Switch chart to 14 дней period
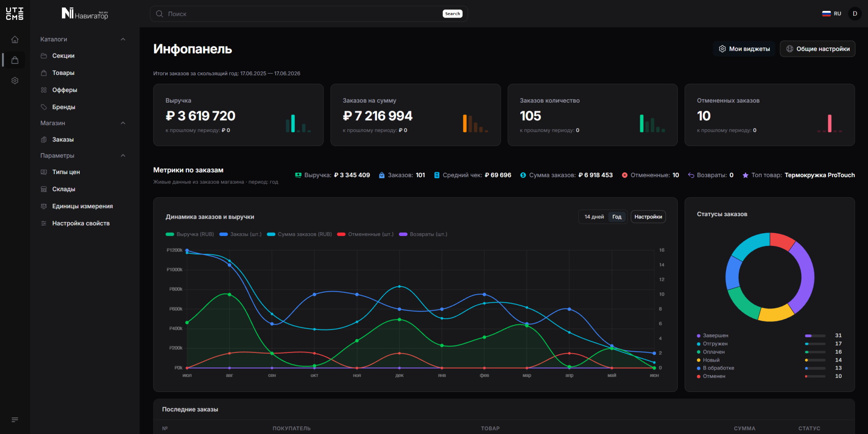The width and height of the screenshot is (868, 434). [594, 217]
